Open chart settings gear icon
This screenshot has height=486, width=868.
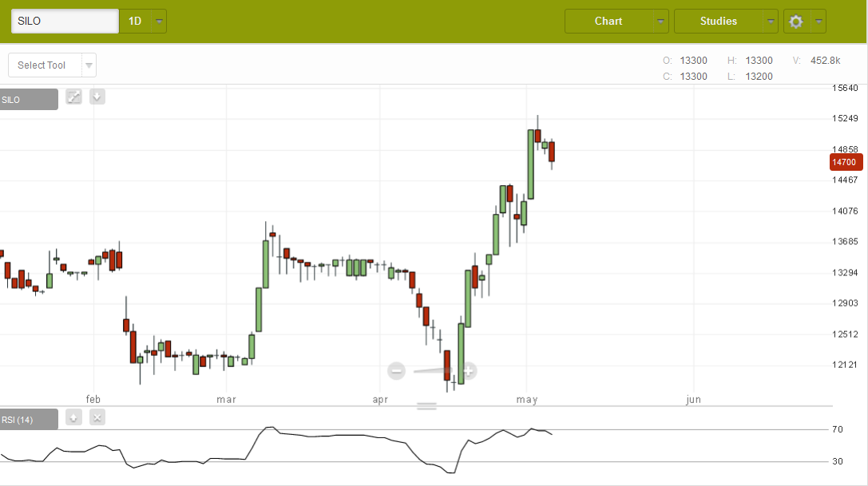(795, 22)
